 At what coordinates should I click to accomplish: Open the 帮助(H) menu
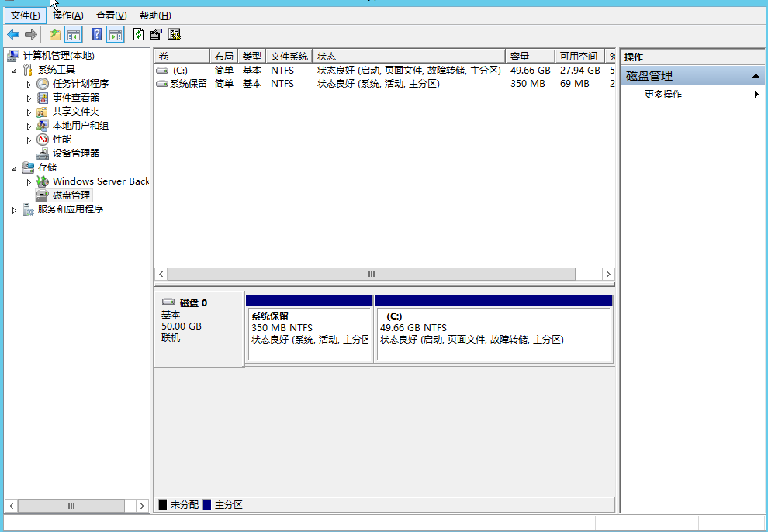(x=155, y=16)
